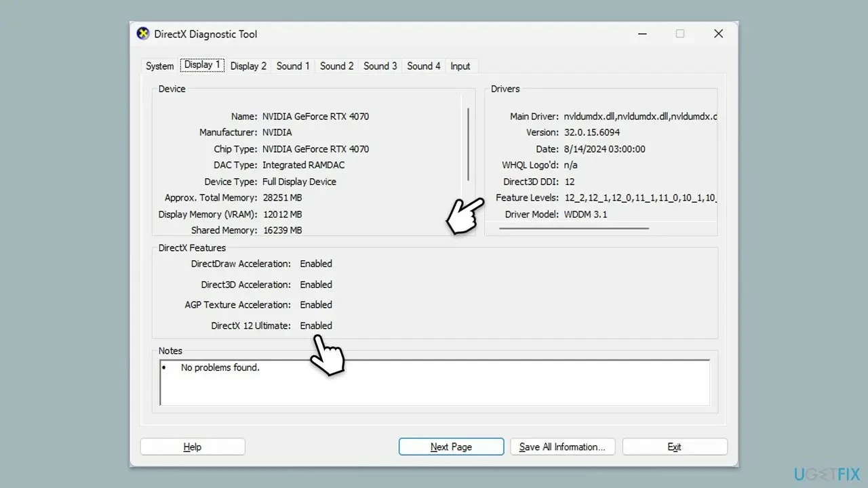This screenshot has width=868, height=488.
Task: Close the DirectX Diagnostic Tool window
Action: [718, 34]
